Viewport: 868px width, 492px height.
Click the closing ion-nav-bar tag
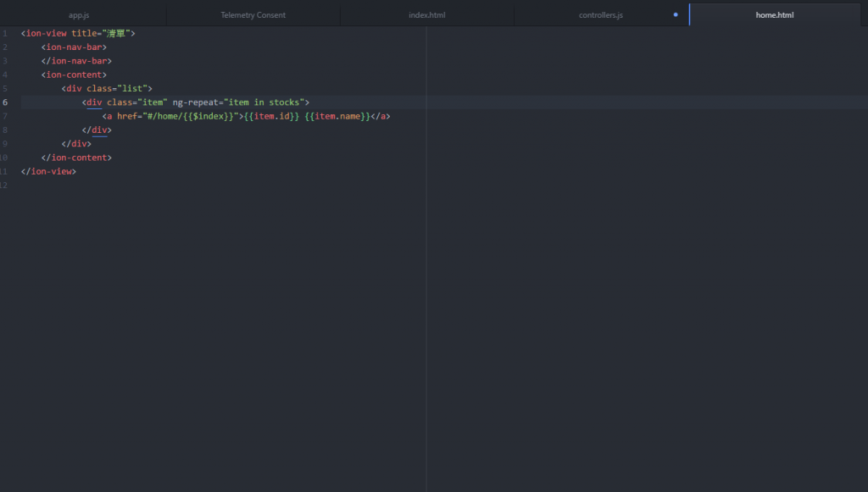tap(76, 61)
